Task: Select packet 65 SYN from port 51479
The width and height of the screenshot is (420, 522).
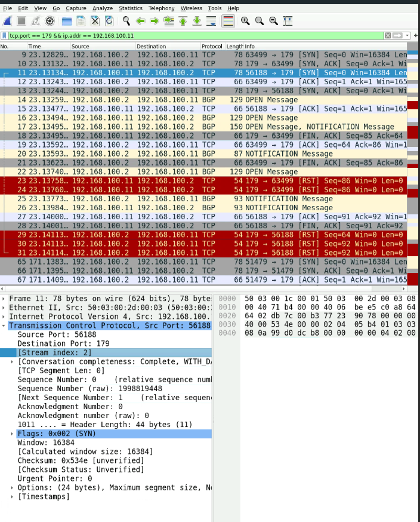Action: coord(203,262)
